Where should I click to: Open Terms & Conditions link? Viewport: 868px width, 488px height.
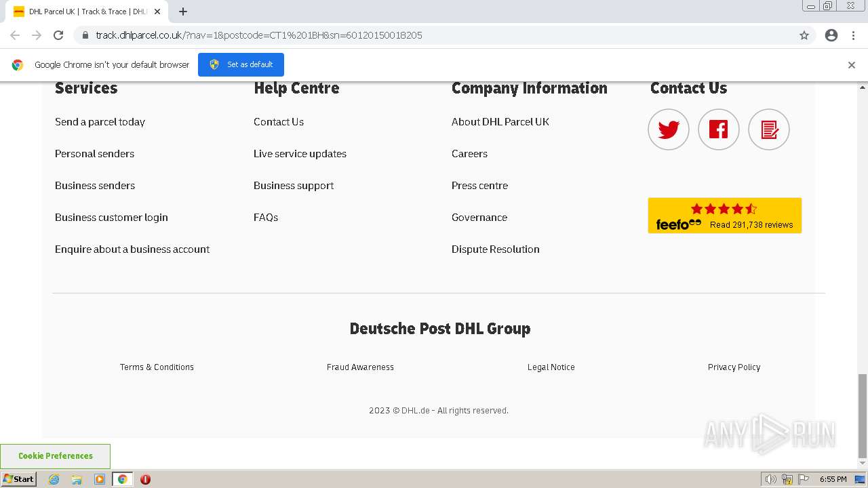(157, 367)
